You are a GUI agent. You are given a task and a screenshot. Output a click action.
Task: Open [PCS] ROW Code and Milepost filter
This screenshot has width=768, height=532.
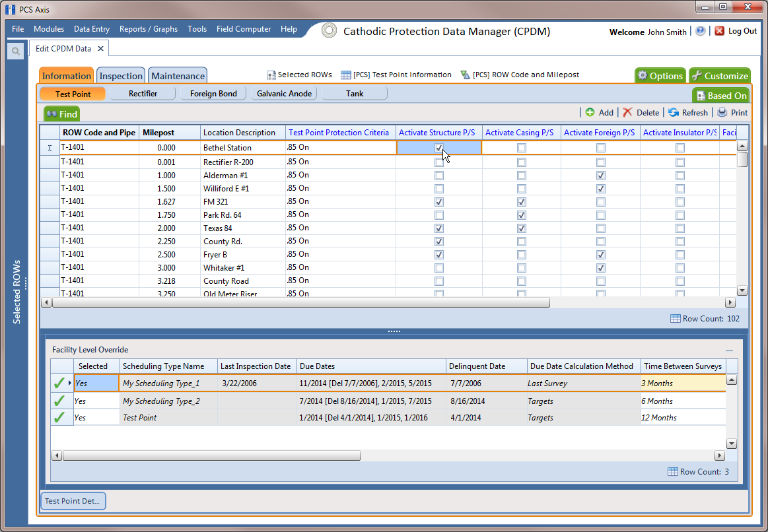(x=520, y=75)
